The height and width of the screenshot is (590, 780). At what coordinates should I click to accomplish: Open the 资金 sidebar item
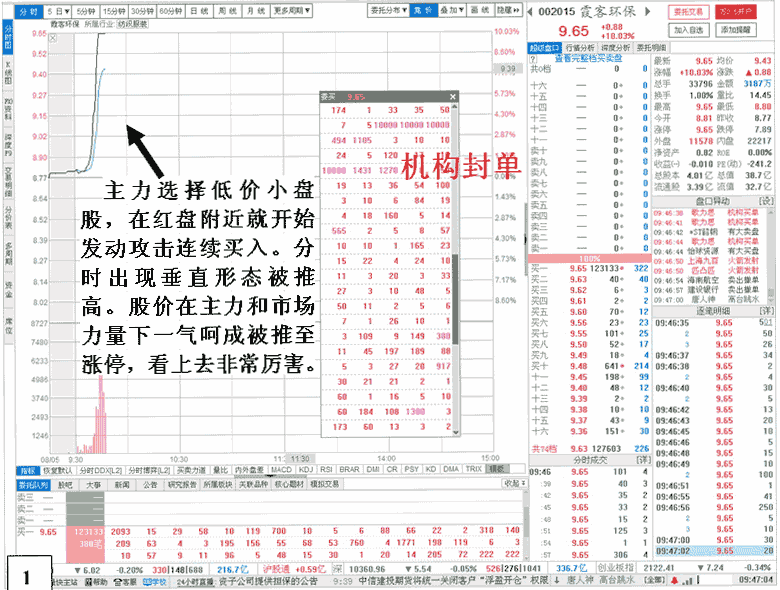8,289
